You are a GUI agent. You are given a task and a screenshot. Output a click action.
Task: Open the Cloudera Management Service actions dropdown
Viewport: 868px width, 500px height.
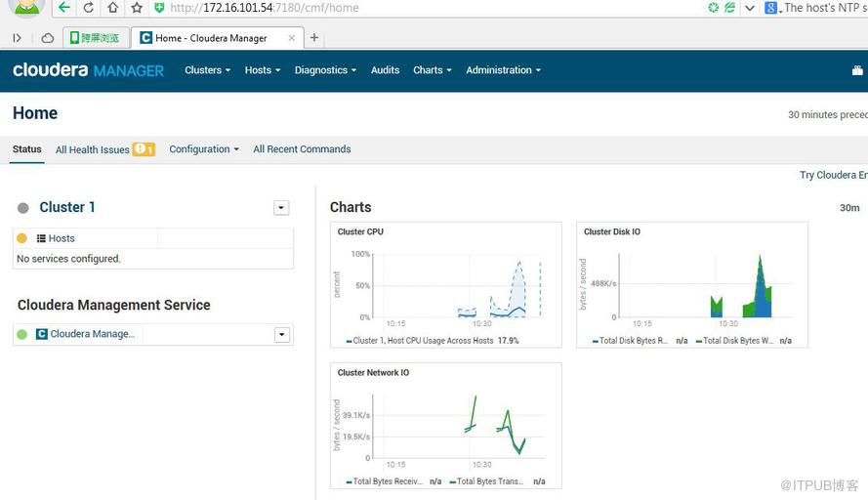tap(282, 334)
